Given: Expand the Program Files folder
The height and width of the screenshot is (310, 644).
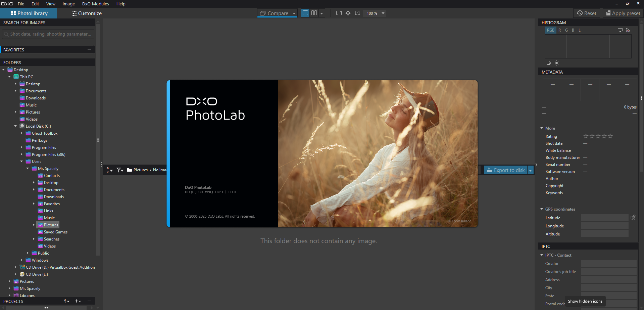Looking at the screenshot, I should [x=21, y=147].
